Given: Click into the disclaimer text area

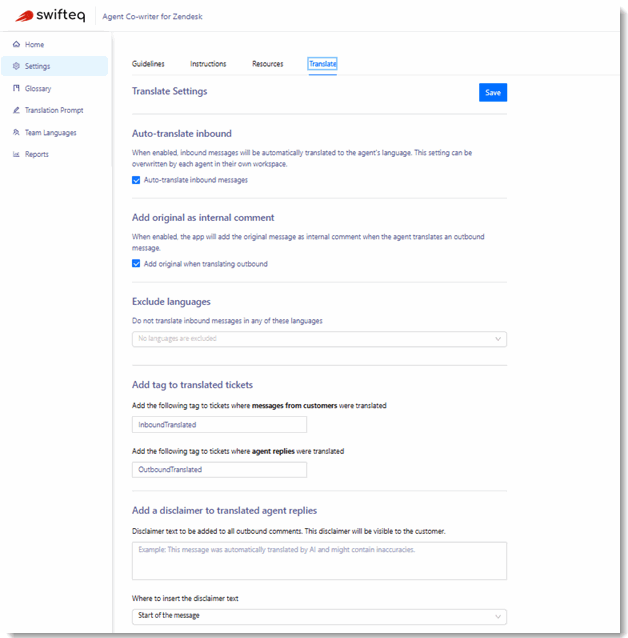Looking at the screenshot, I should (x=319, y=561).
